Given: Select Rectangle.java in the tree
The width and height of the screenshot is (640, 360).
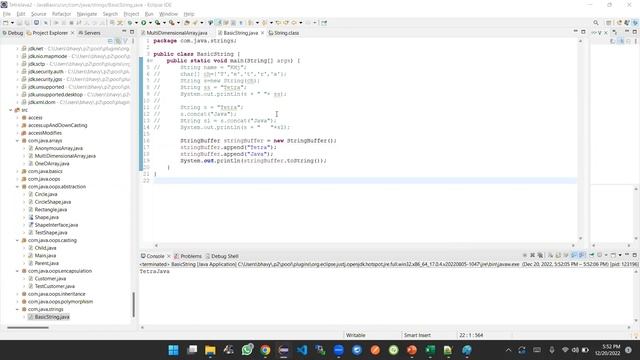Looking at the screenshot, I should (51, 210).
